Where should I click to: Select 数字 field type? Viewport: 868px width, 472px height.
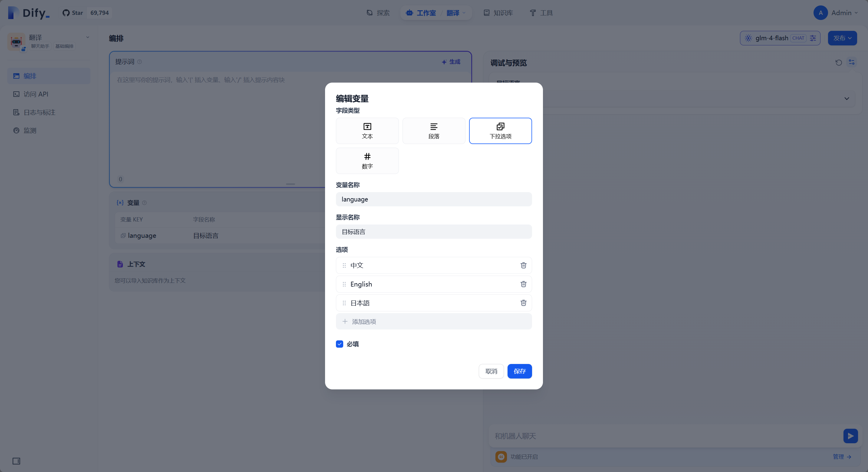tap(367, 161)
